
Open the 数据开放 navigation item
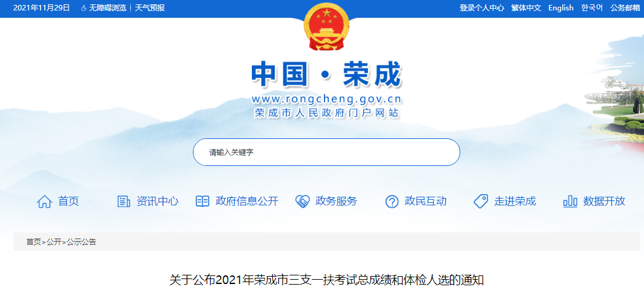pos(604,201)
